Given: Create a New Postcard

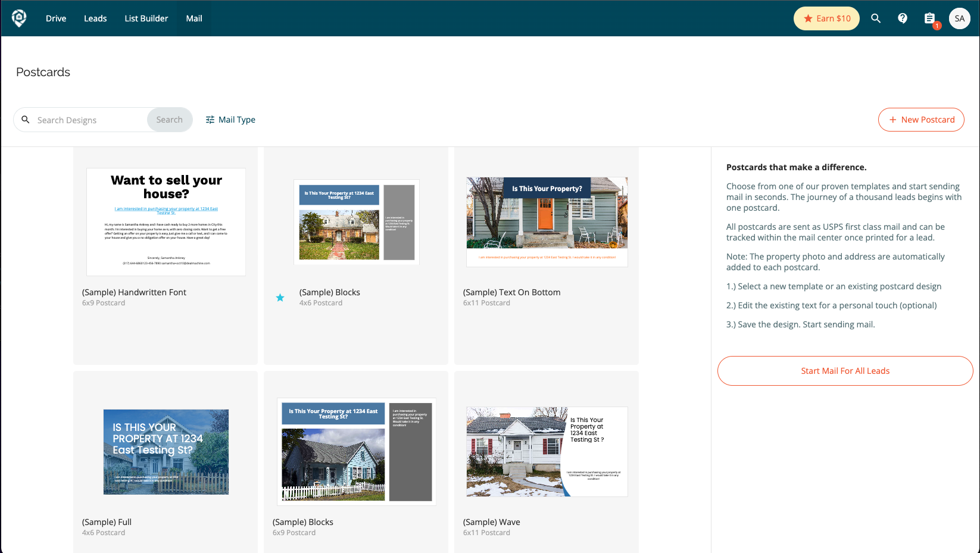Looking at the screenshot, I should click(x=921, y=120).
